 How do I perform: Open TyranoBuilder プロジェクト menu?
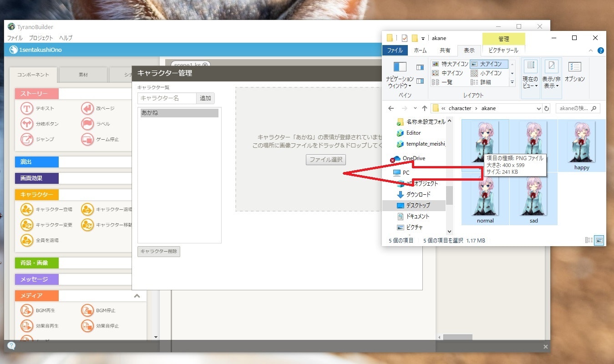[x=41, y=38]
